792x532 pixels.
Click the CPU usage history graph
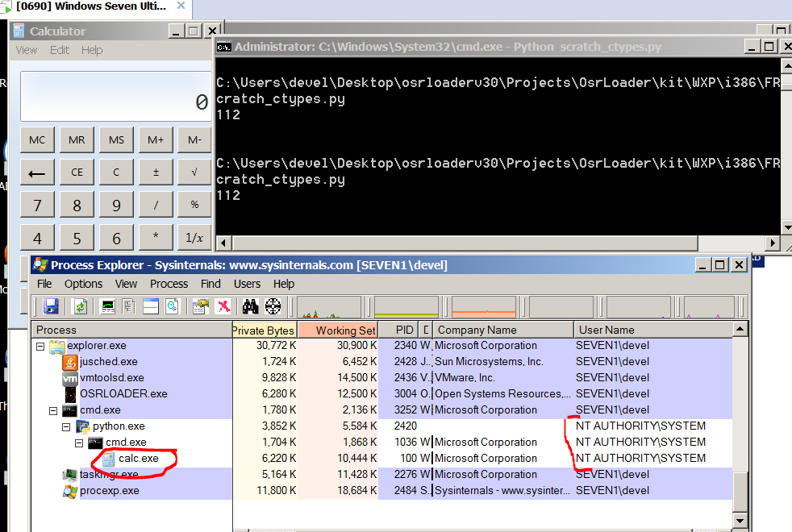(330, 307)
